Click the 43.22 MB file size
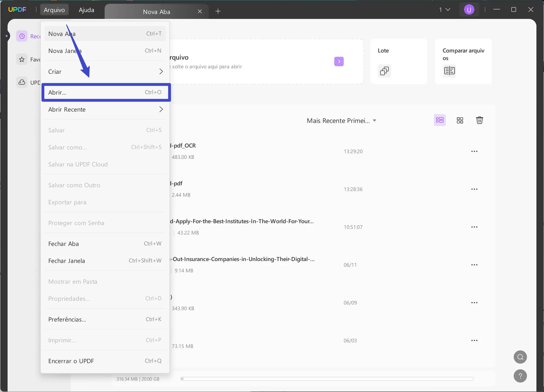This screenshot has width=544, height=392. (188, 233)
